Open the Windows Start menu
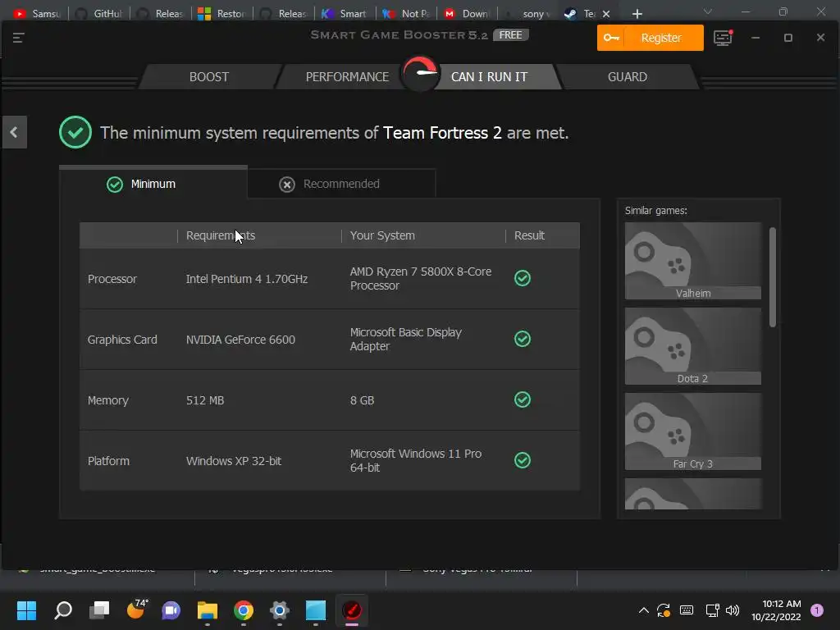This screenshot has height=630, width=840. pyautogui.click(x=26, y=609)
